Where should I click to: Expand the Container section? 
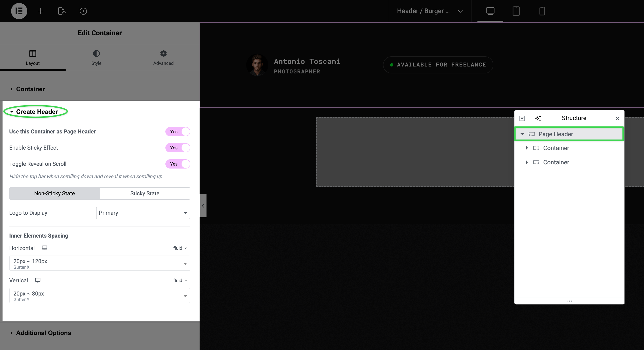click(30, 89)
